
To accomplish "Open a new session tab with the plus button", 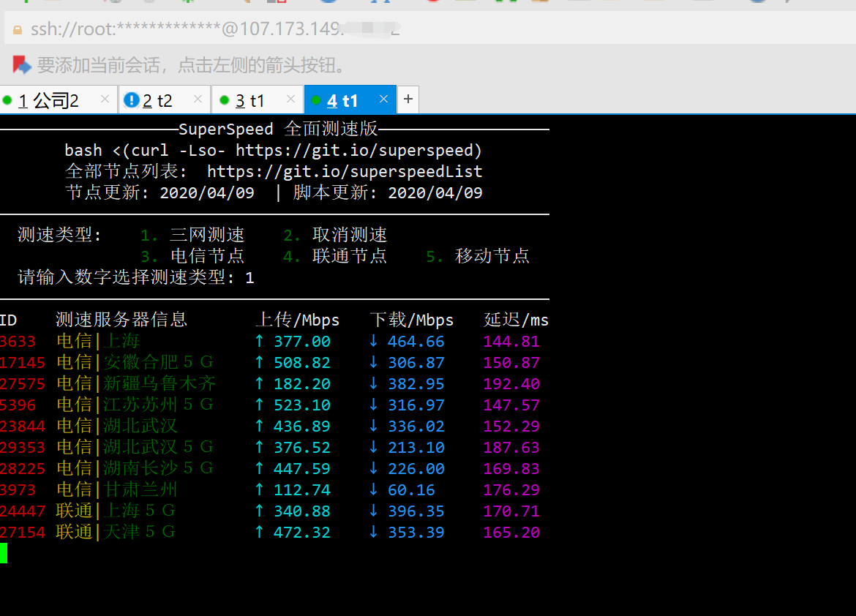I will [408, 99].
